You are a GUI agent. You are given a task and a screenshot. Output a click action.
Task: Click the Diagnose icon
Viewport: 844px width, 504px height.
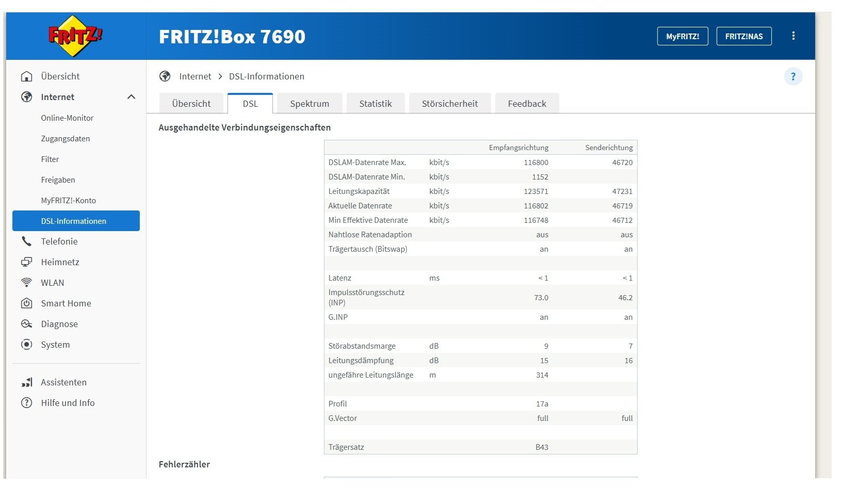click(x=26, y=324)
